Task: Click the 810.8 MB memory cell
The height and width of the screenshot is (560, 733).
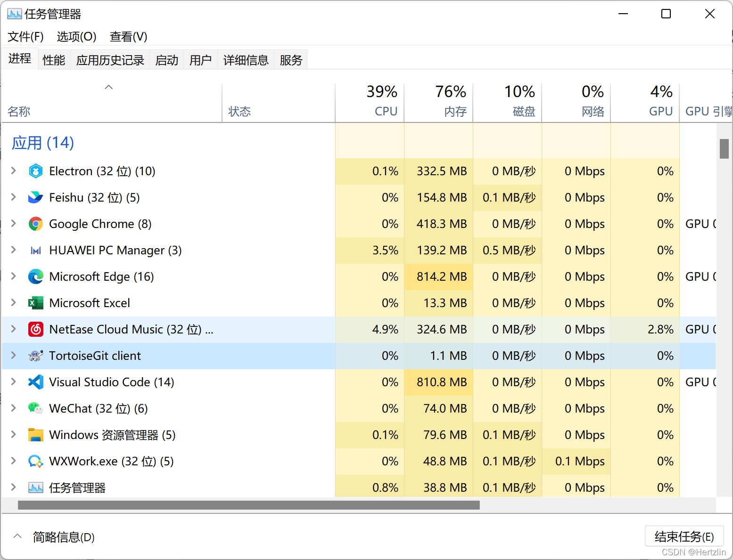Action: [x=439, y=382]
